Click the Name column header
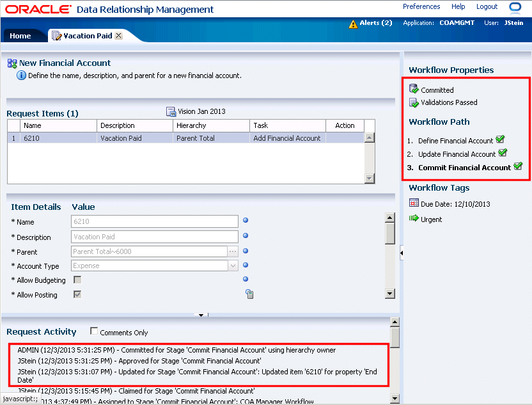Image resolution: width=532 pixels, height=405 pixels. point(58,125)
